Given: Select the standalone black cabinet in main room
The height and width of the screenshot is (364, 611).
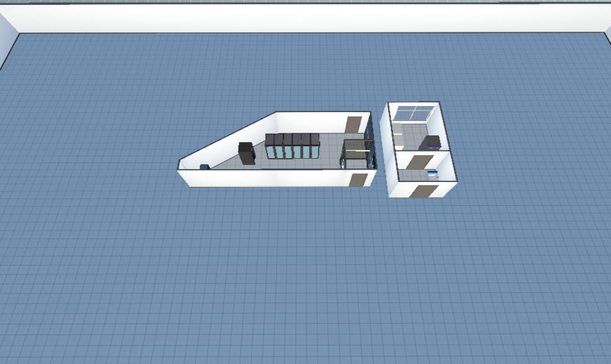Looking at the screenshot, I should (x=246, y=153).
